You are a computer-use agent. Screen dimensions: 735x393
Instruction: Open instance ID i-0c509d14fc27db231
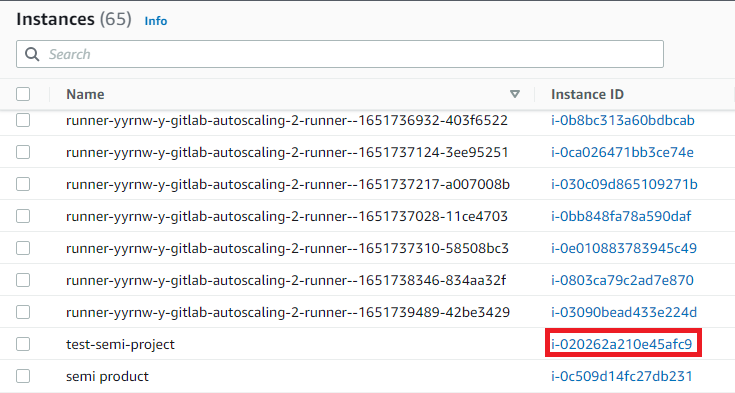(x=622, y=376)
